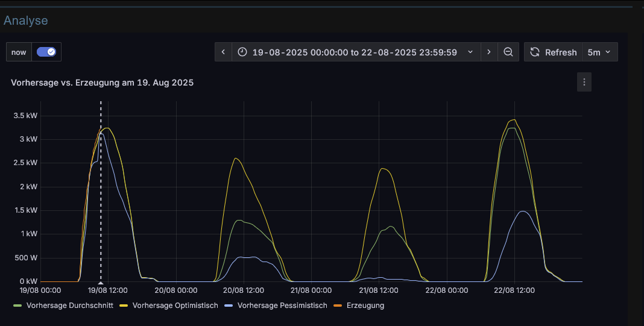Click blue color swatch of Vorhersage Pessimistisch
This screenshot has width=644, height=326.
[x=229, y=306]
